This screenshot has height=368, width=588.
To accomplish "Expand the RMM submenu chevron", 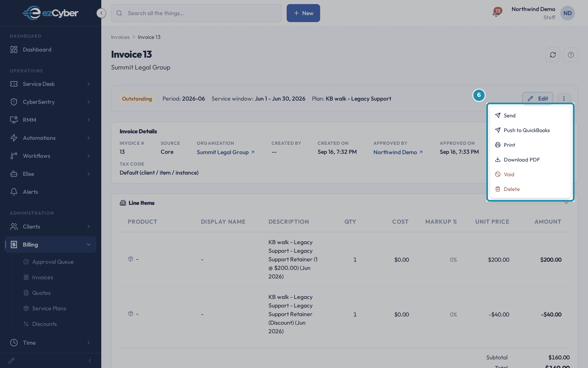I will 89,120.
